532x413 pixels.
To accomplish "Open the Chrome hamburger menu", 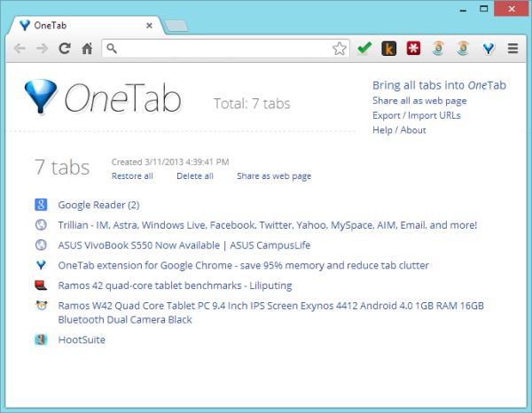I will (512, 49).
